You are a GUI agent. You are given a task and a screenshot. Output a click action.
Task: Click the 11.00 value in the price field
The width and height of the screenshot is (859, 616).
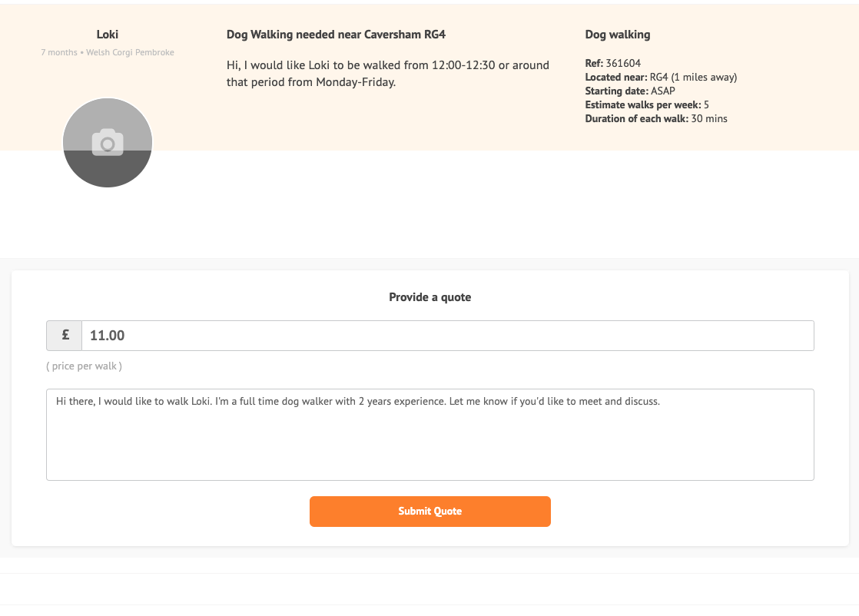click(x=107, y=336)
